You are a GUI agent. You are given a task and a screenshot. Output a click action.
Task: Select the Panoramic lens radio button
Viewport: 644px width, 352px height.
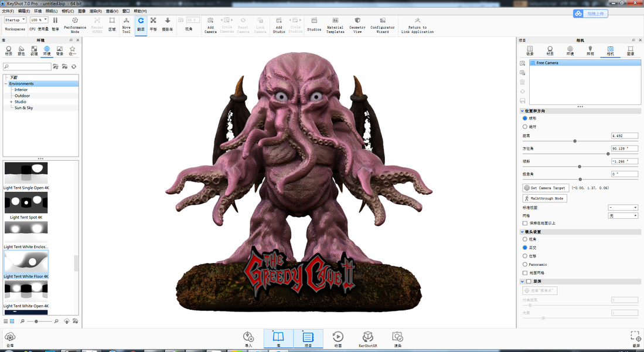(525, 265)
